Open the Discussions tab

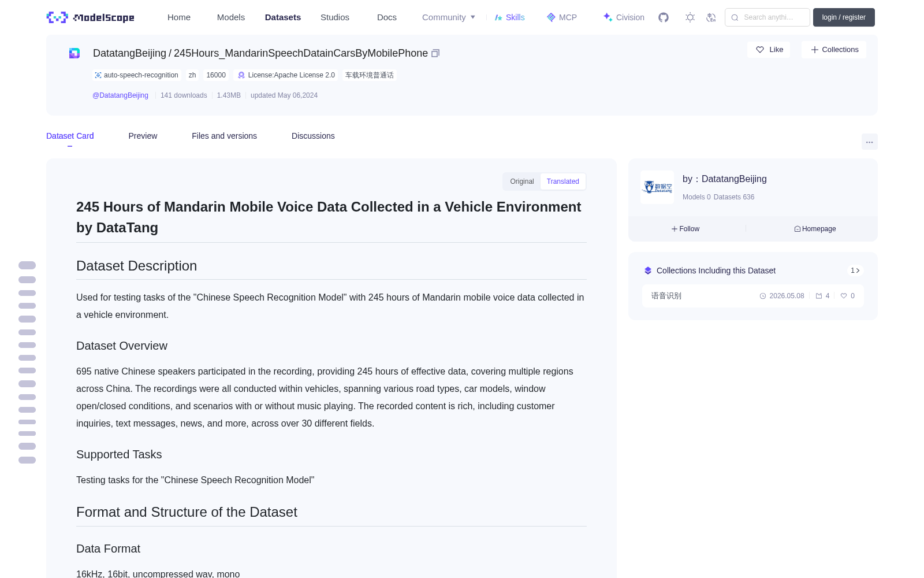click(313, 136)
